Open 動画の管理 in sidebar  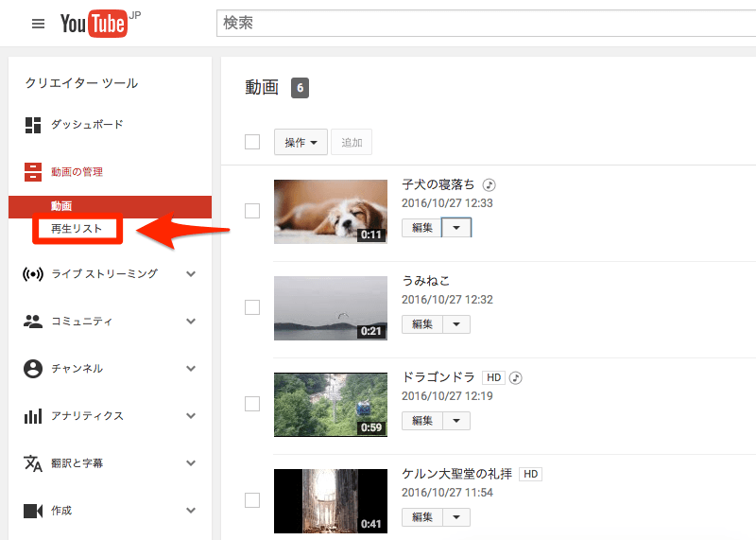77,172
